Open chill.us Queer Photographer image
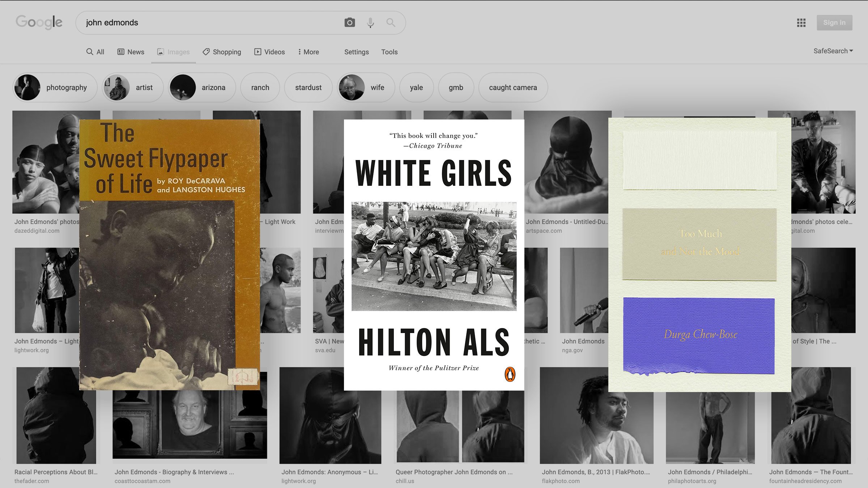The height and width of the screenshot is (488, 868). [x=460, y=426]
